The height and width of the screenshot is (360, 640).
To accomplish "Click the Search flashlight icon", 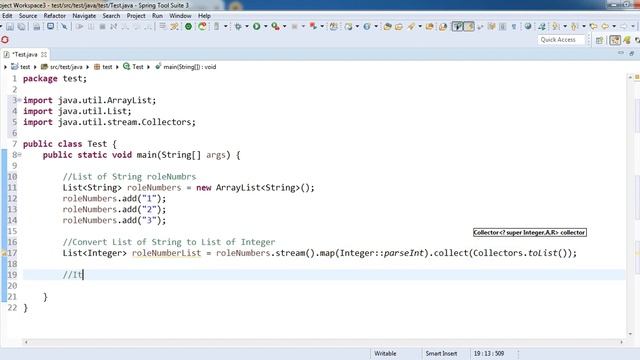I will (411, 27).
